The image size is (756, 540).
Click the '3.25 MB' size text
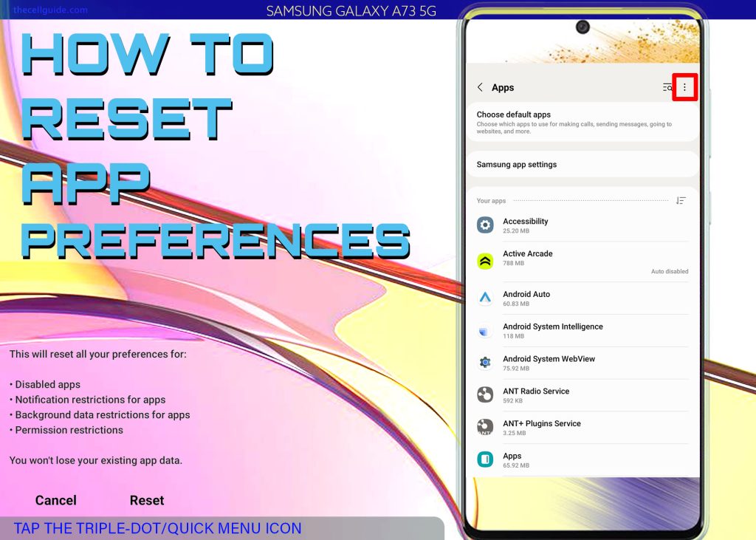[515, 433]
